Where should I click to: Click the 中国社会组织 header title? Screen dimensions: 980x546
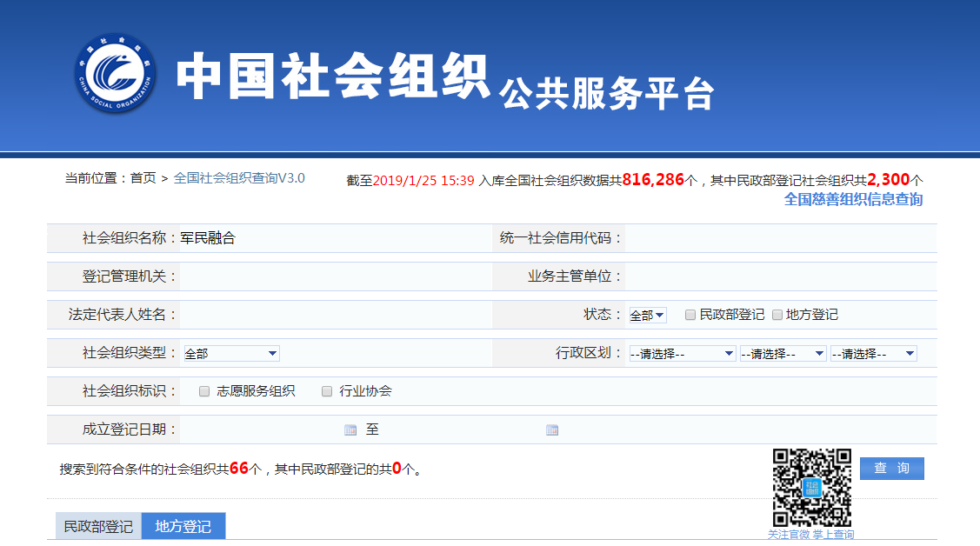point(332,77)
